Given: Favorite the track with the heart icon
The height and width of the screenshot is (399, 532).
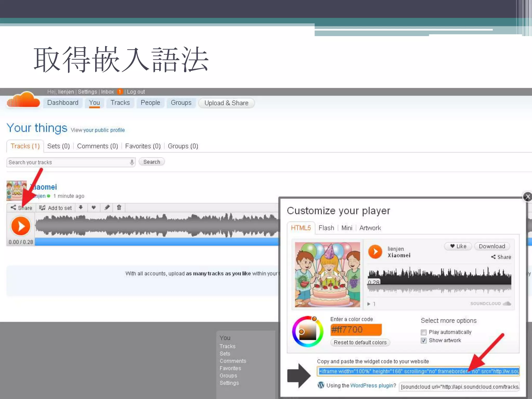Looking at the screenshot, I should pos(94,208).
